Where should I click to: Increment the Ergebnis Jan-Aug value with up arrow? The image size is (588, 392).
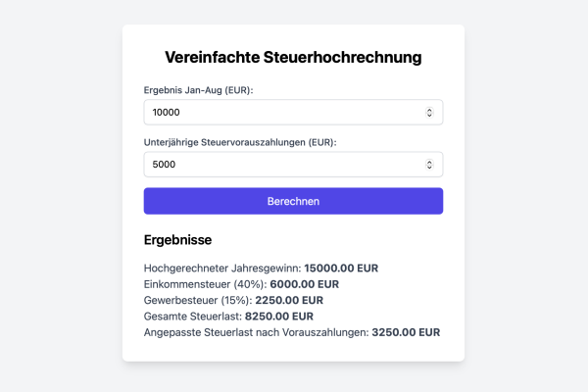429,110
